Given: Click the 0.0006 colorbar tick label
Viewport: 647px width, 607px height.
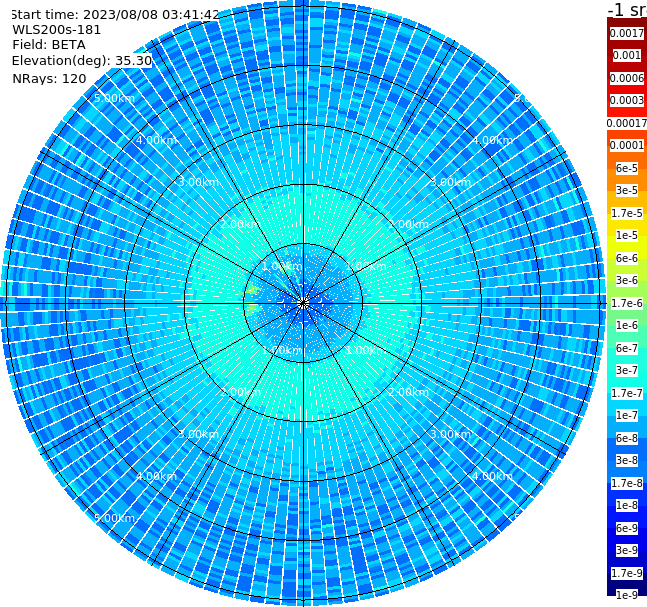Looking at the screenshot, I should (627, 78).
